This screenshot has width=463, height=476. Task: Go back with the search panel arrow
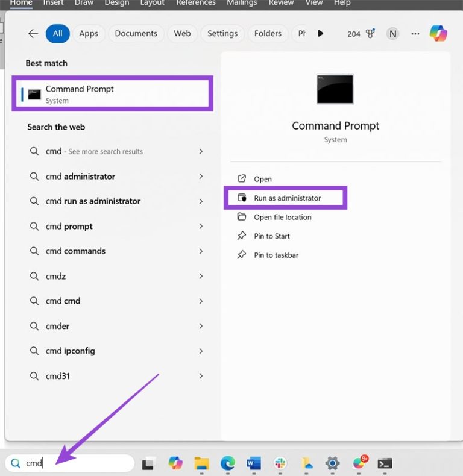coord(33,33)
